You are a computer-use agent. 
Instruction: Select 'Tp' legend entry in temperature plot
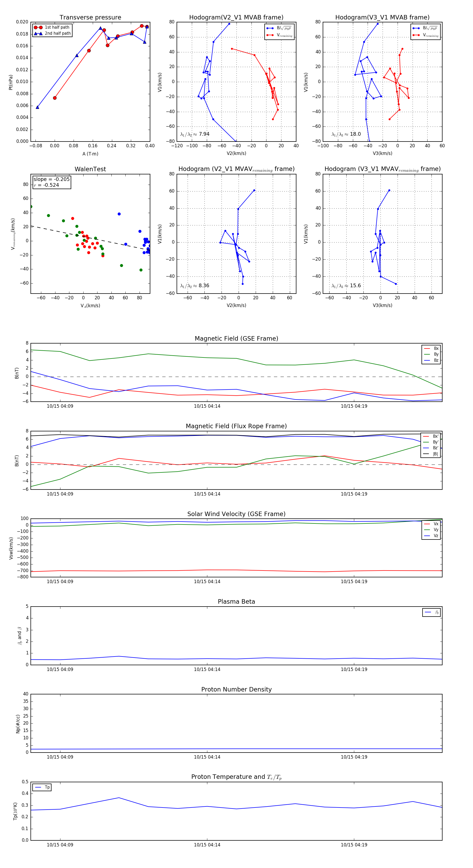42,788
